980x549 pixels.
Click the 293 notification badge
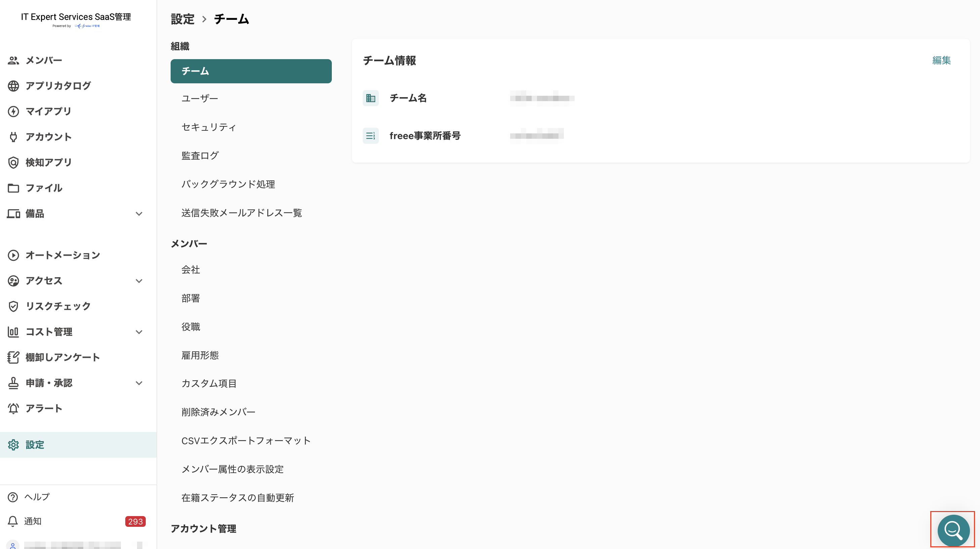(x=135, y=521)
